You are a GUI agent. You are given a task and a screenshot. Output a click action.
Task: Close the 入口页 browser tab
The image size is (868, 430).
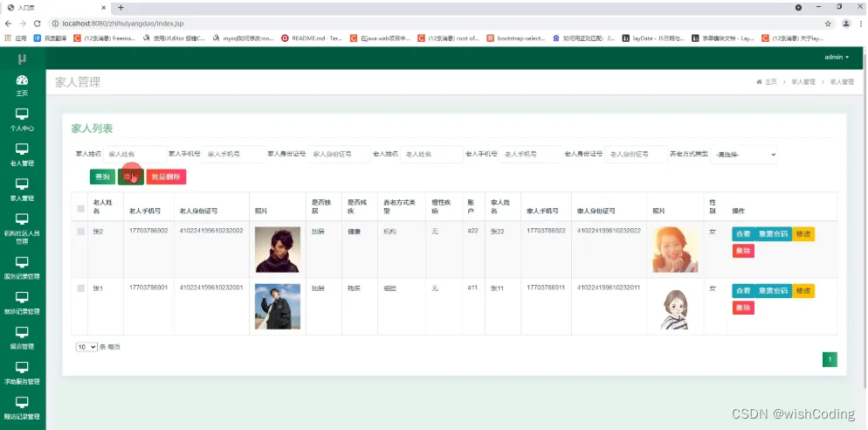[x=104, y=8]
